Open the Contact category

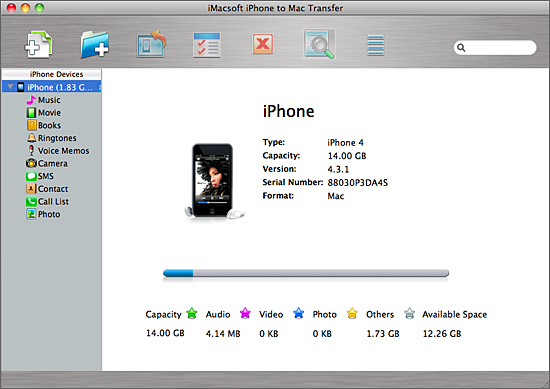pos(47,189)
